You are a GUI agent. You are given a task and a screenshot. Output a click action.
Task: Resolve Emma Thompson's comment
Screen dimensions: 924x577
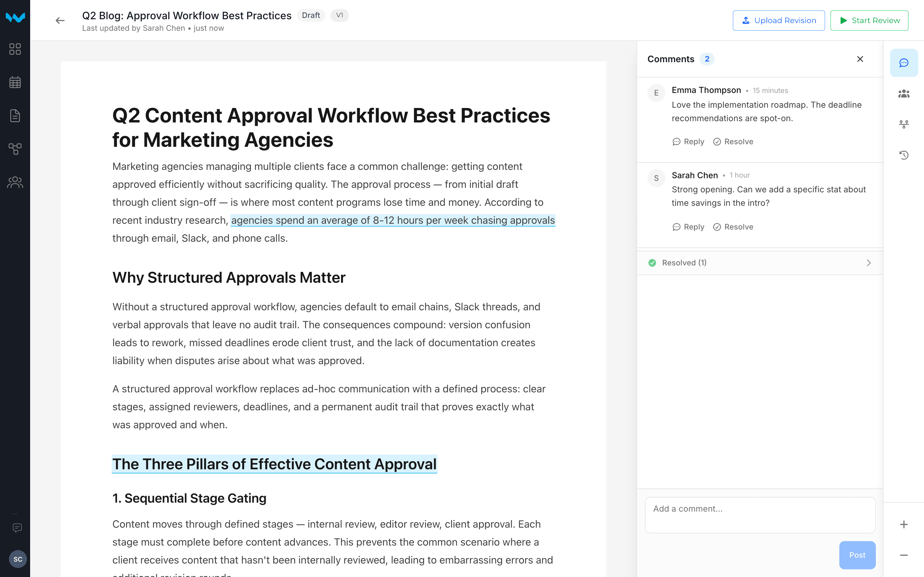coord(732,141)
